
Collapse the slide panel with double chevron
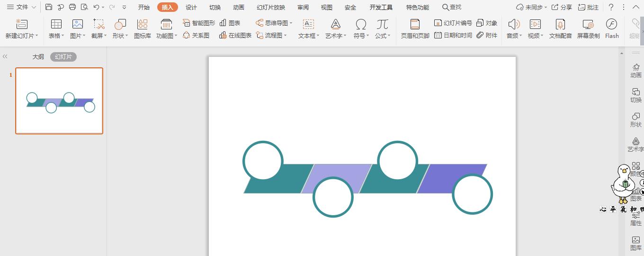coord(5,56)
